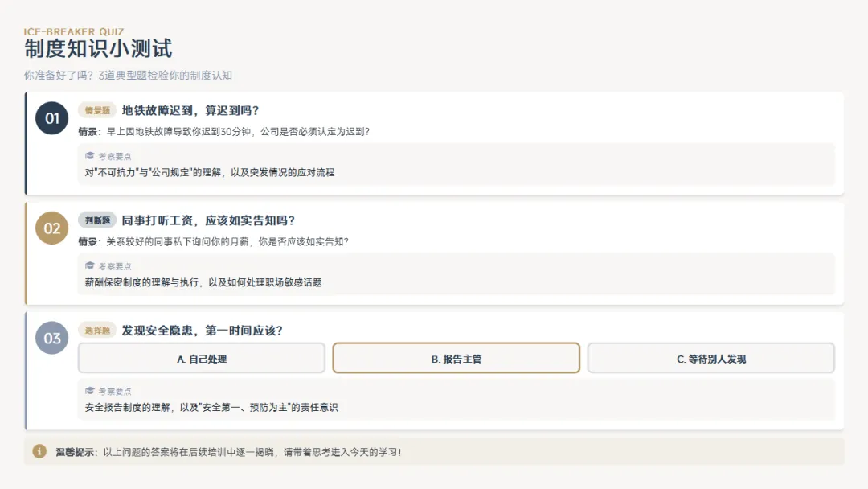Click the 选择题 tag label
868x489 pixels.
coord(97,331)
